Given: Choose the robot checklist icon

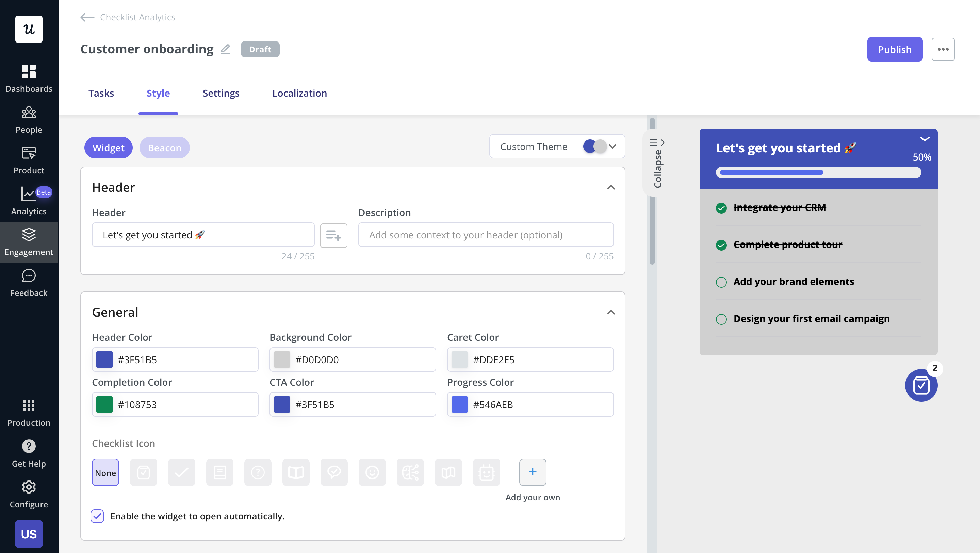Looking at the screenshot, I should (486, 472).
